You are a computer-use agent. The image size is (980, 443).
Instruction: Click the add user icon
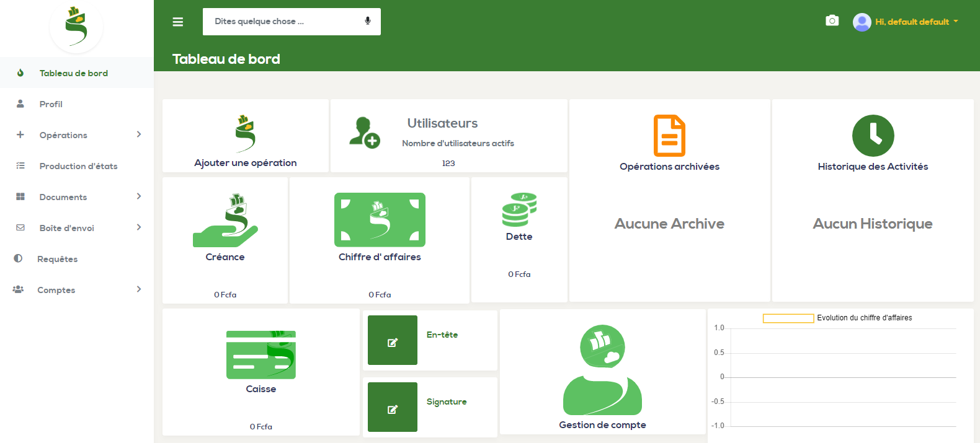[364, 133]
